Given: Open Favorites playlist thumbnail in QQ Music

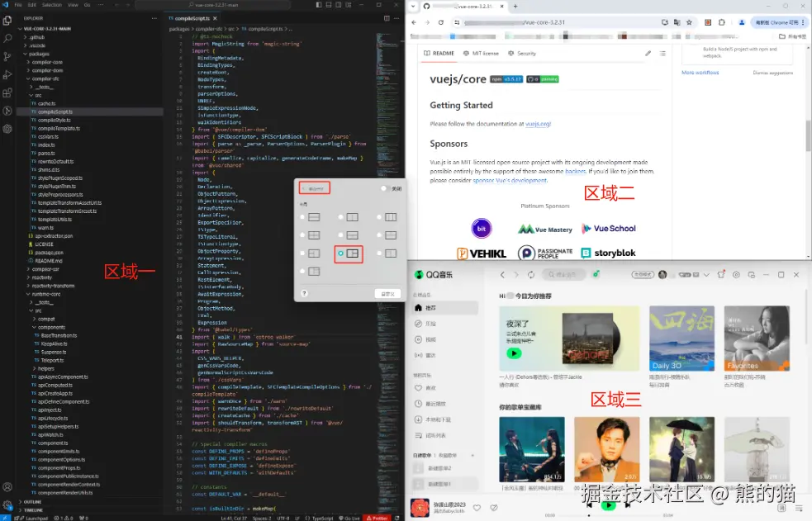Looking at the screenshot, I should (x=757, y=339).
